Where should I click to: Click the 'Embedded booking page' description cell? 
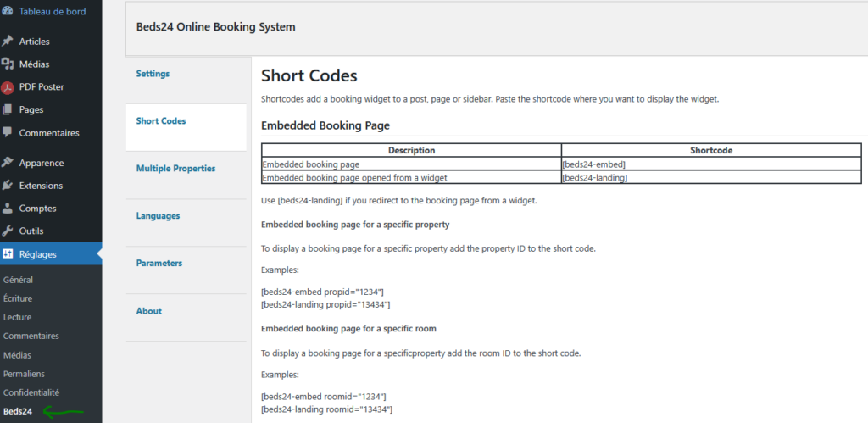(x=411, y=164)
